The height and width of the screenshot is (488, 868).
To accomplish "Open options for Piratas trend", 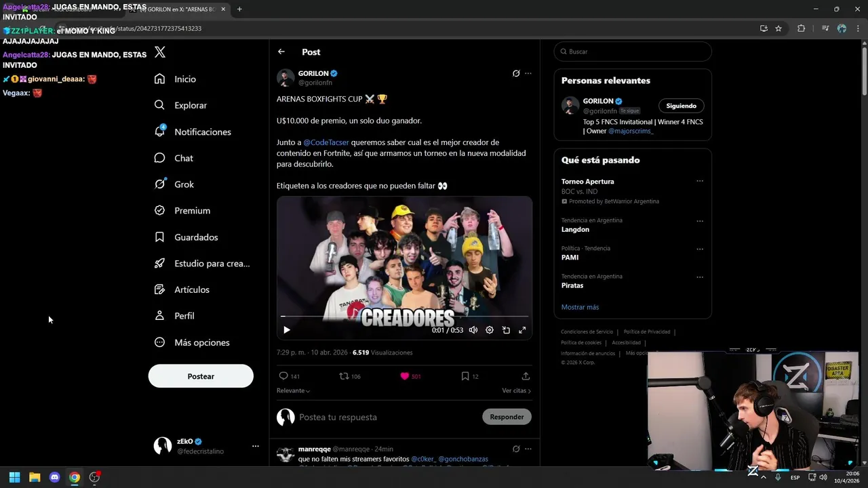I will coord(700,277).
